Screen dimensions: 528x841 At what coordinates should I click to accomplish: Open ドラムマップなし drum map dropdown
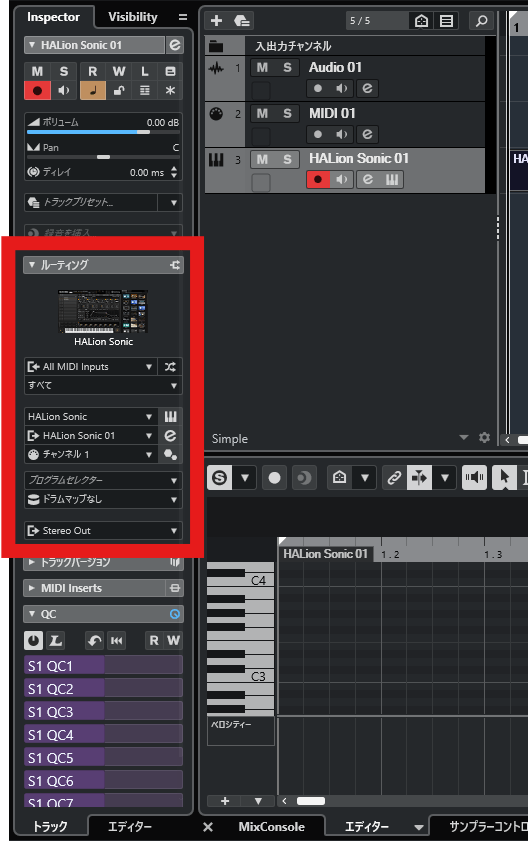[x=103, y=499]
